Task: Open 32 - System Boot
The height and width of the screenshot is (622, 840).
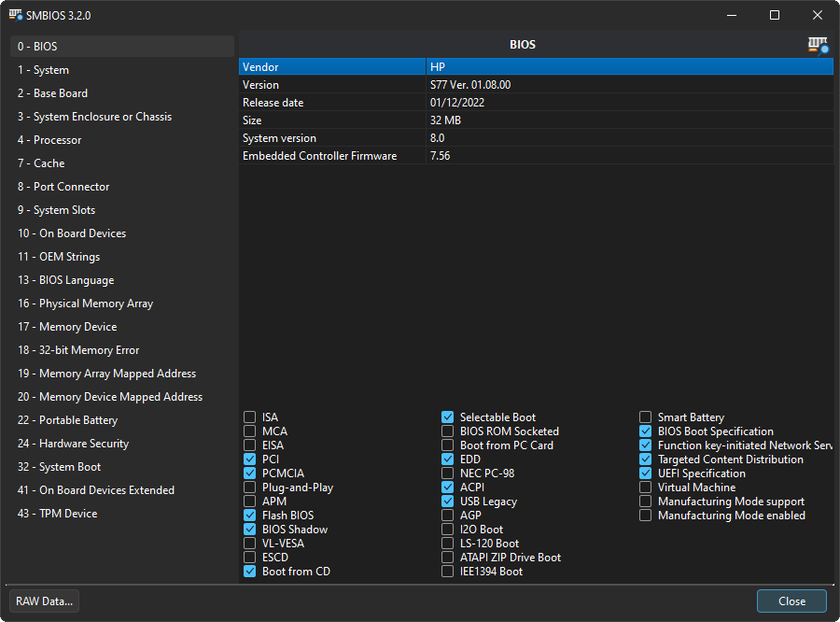Action: point(122,467)
